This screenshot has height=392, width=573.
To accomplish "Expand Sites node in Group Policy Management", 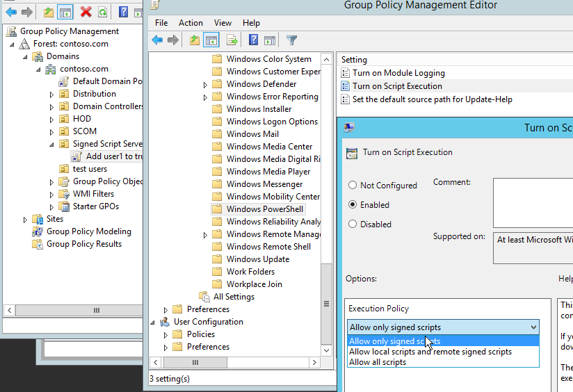I will 25,220.
